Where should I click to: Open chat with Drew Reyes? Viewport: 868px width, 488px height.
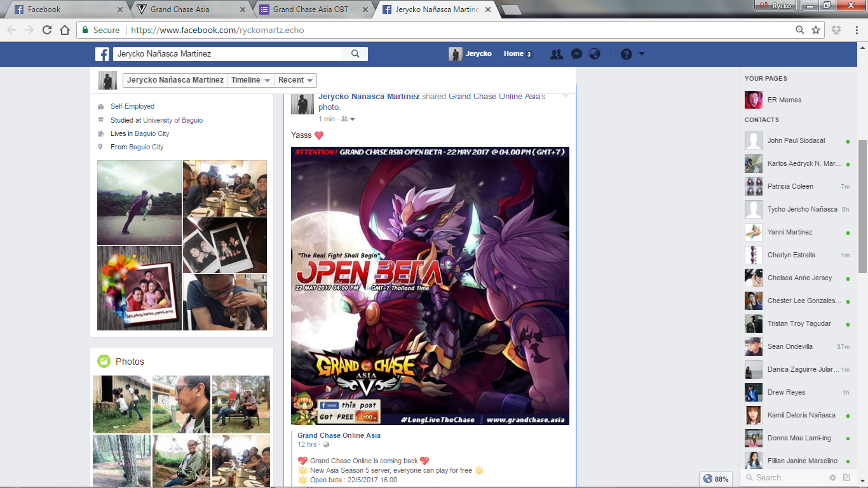click(x=799, y=392)
